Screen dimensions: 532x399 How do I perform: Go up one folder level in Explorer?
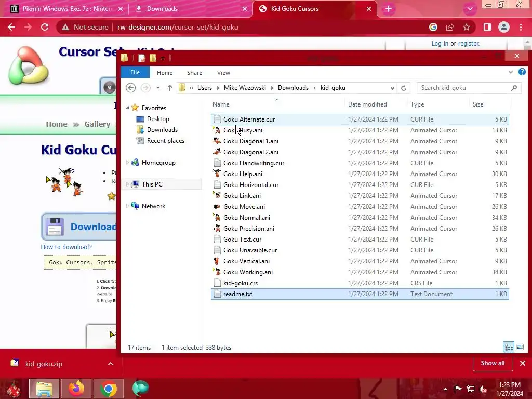[x=170, y=88]
